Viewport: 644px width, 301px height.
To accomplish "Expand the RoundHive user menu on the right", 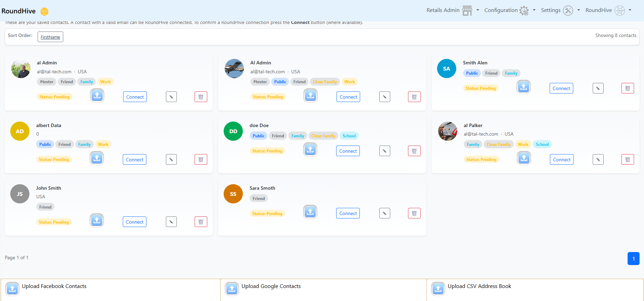I will [x=608, y=10].
